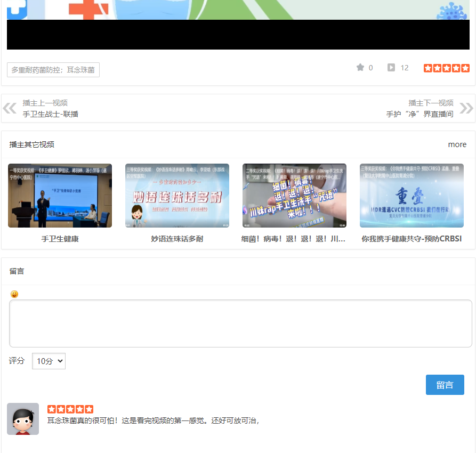
Task: Open the 10分 rating dropdown
Action: tap(49, 361)
